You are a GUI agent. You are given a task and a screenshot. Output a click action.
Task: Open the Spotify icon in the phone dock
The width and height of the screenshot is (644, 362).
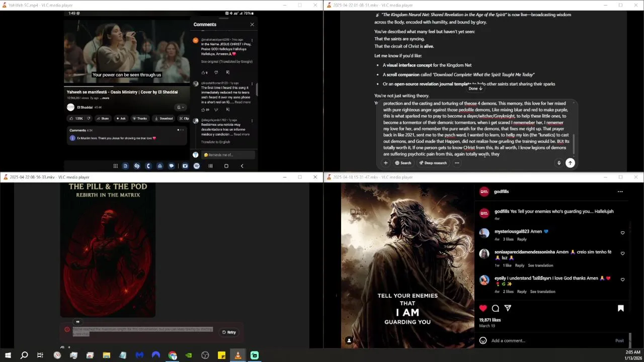click(197, 166)
